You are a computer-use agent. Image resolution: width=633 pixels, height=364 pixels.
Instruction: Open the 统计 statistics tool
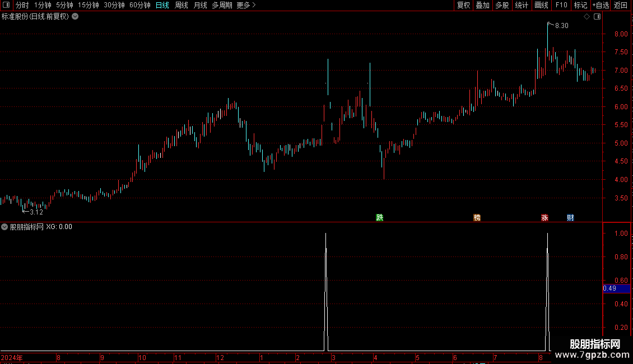521,5
